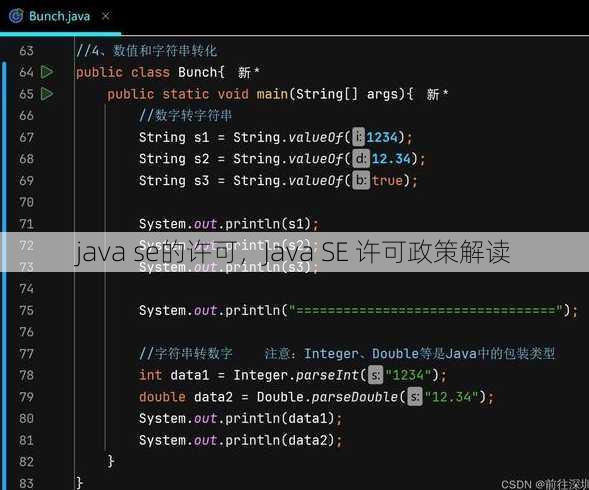Image resolution: width=589 pixels, height=490 pixels.
Task: Click line number 63 in gutter
Action: pos(26,51)
